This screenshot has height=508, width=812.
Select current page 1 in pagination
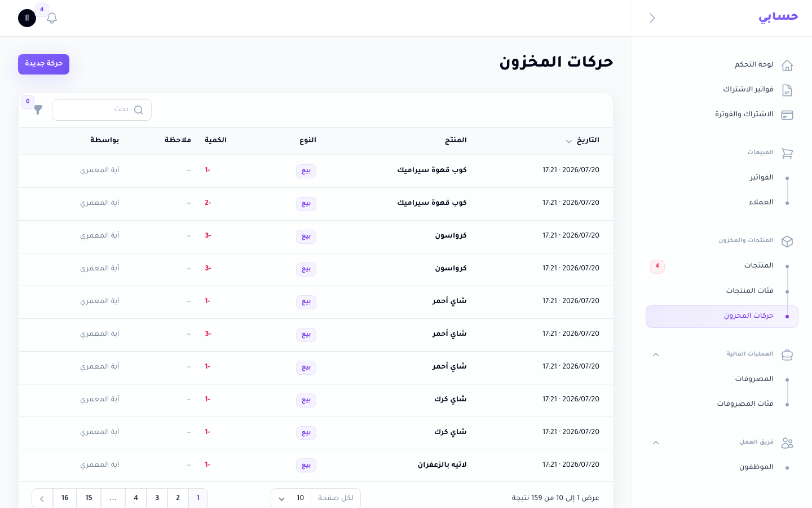point(198,498)
